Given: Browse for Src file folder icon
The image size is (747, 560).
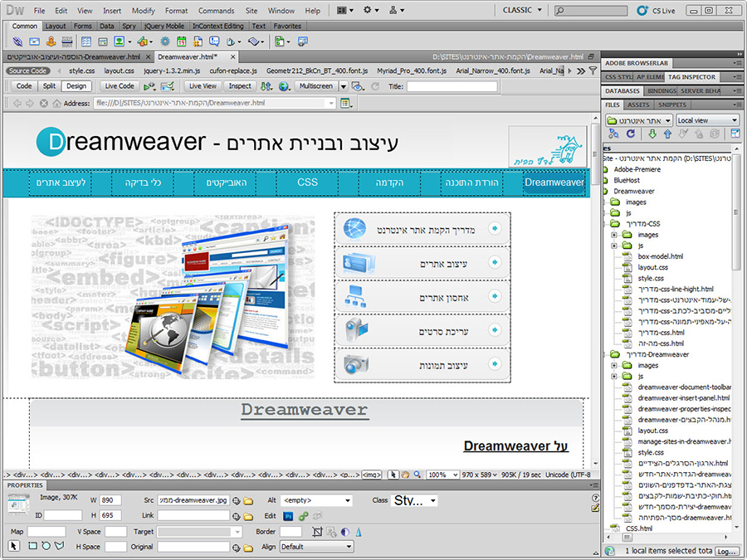Looking at the screenshot, I should coord(248,501).
